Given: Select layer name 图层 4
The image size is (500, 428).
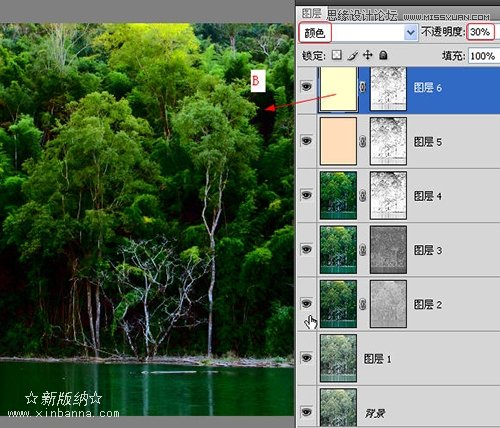Looking at the screenshot, I should click(428, 196).
